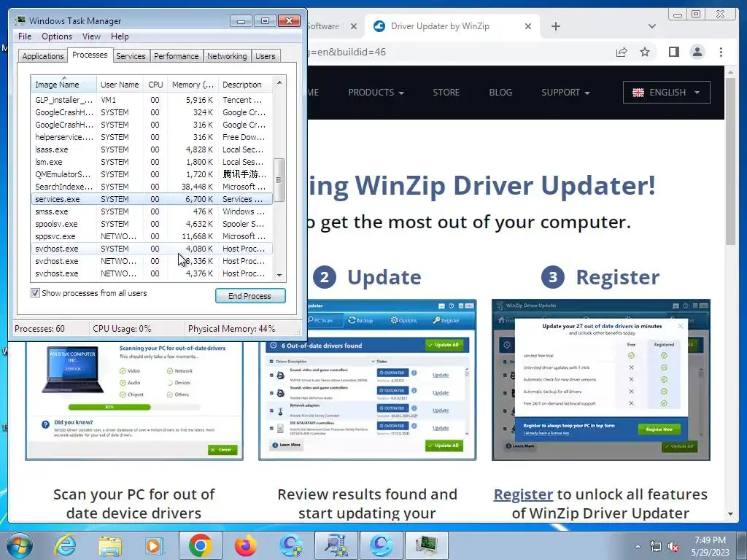Select the Driver Updater by WinZip tab

452,26
